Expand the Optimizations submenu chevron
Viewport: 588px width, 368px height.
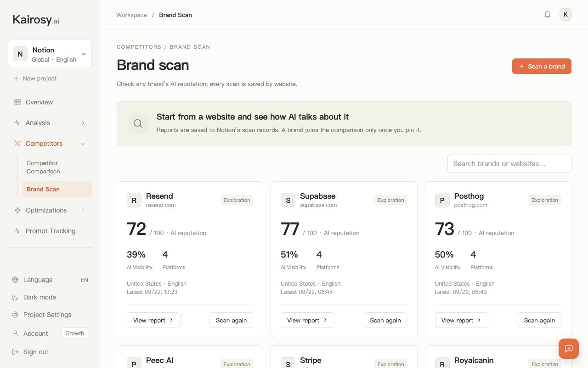(83, 210)
